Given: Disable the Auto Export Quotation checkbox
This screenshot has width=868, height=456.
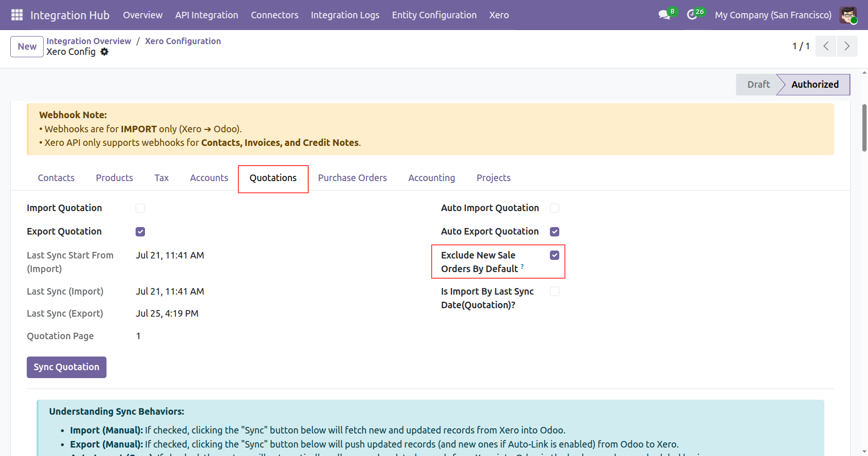Looking at the screenshot, I should [x=555, y=231].
